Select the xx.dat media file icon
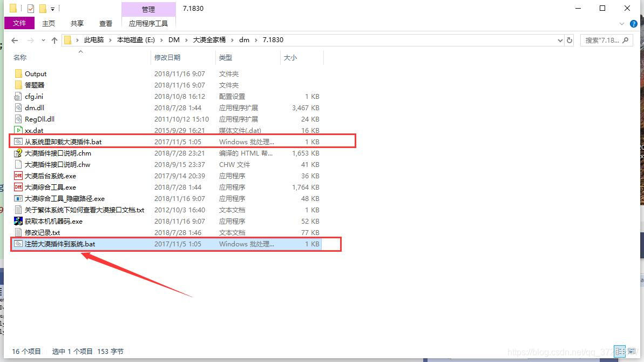This screenshot has width=644, height=362. [x=18, y=130]
